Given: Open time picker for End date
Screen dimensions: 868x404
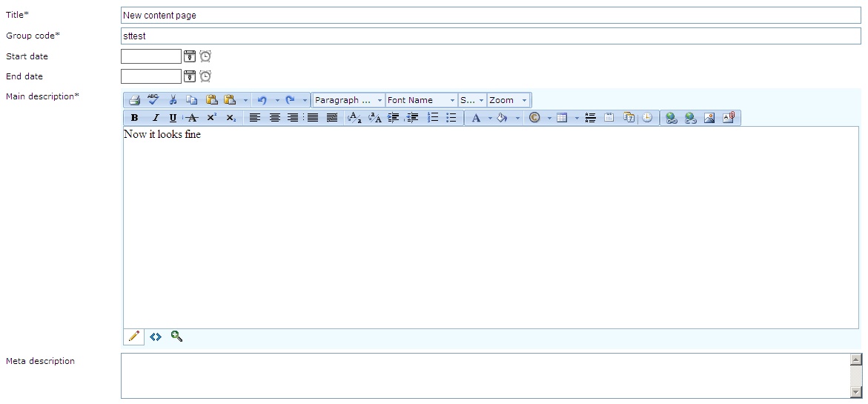Looking at the screenshot, I should click(205, 76).
